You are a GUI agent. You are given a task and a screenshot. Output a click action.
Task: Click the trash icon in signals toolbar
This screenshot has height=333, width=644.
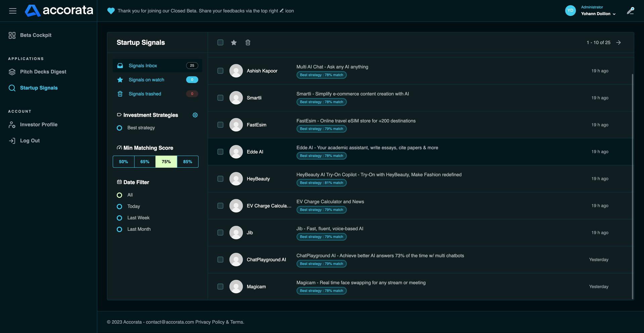pyautogui.click(x=248, y=43)
